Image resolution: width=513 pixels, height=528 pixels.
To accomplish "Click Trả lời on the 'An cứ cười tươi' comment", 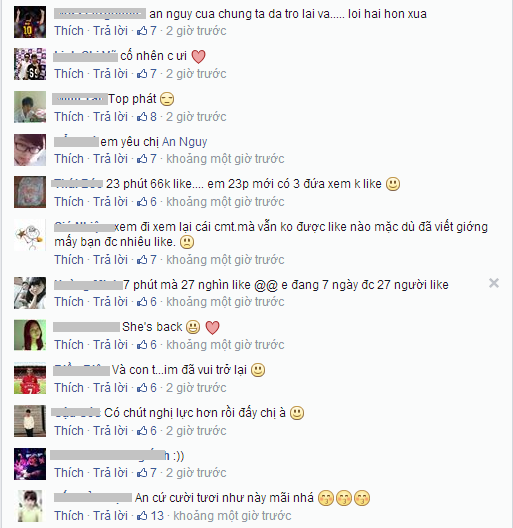I will [110, 516].
